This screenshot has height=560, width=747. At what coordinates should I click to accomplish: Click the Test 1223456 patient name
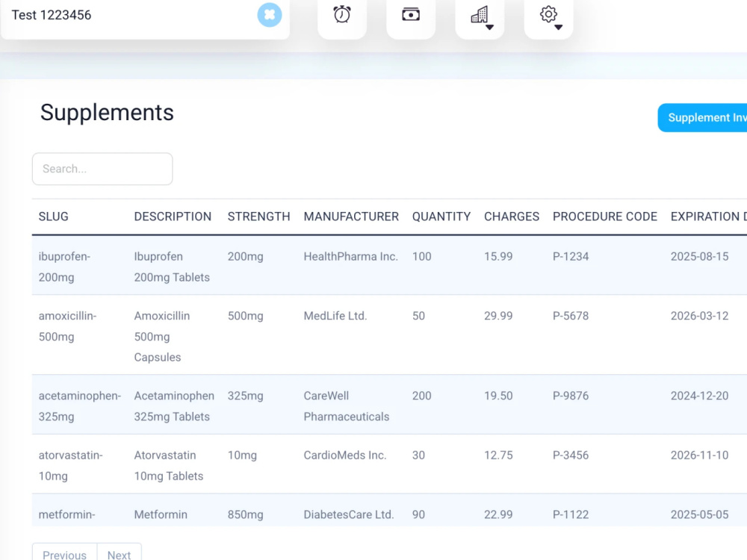[52, 15]
